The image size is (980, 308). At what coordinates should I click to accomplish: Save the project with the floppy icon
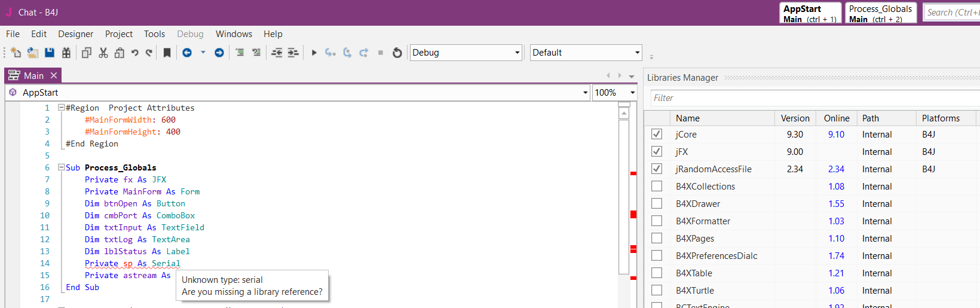point(50,53)
